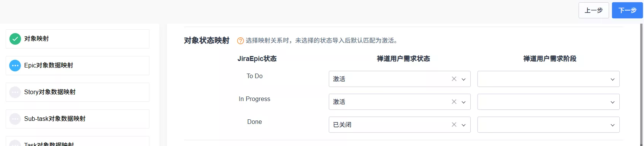Click the 上一步 button

[593, 10]
